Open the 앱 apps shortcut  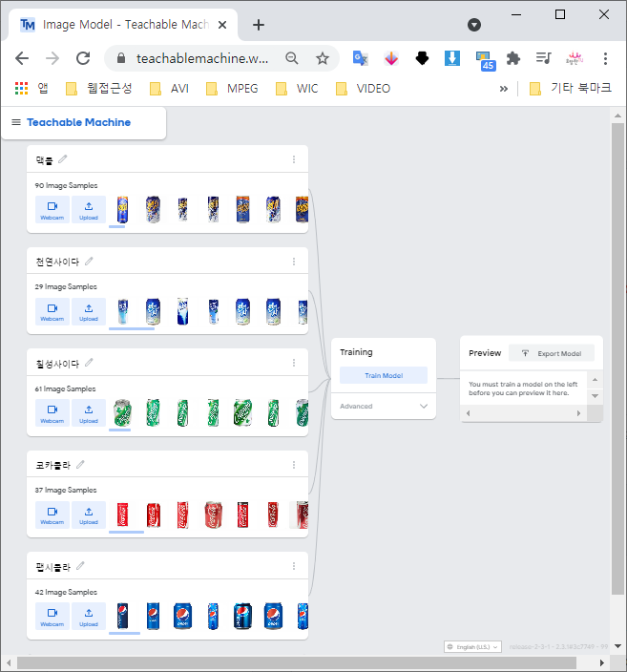point(31,88)
